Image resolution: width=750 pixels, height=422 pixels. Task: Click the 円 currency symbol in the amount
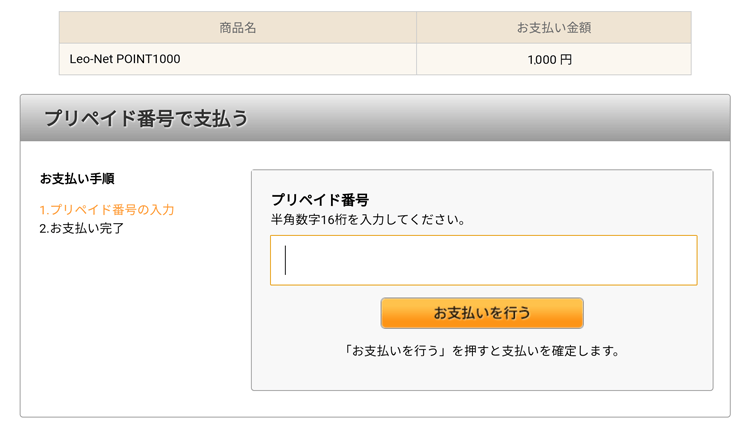(566, 59)
